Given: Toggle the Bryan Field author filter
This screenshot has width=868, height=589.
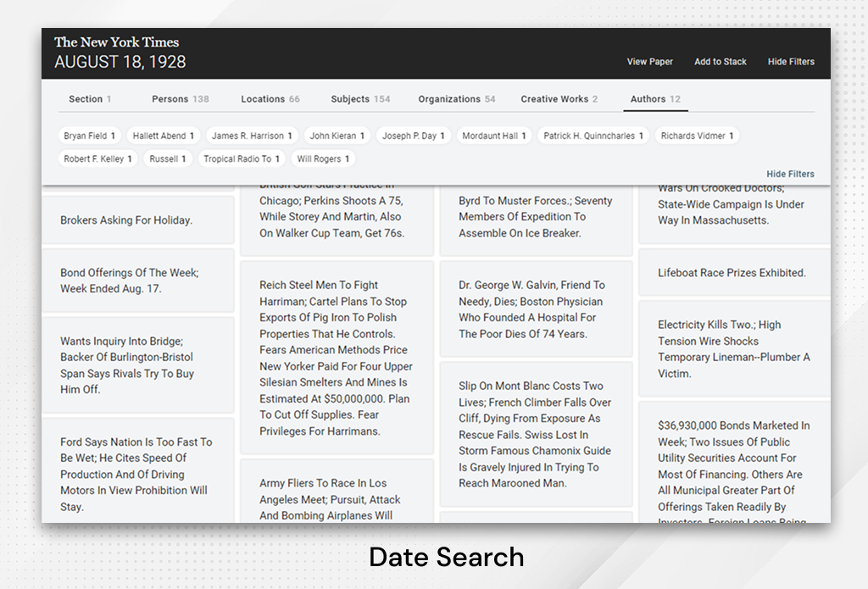Looking at the screenshot, I should 89,135.
